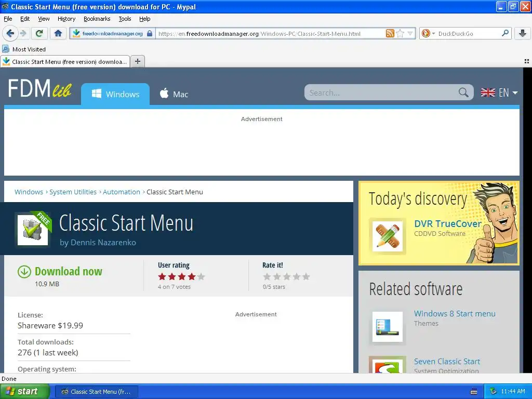Viewport: 532px width, 399px height.
Task: Follow the Automation breadcrumb link
Action: tap(122, 192)
